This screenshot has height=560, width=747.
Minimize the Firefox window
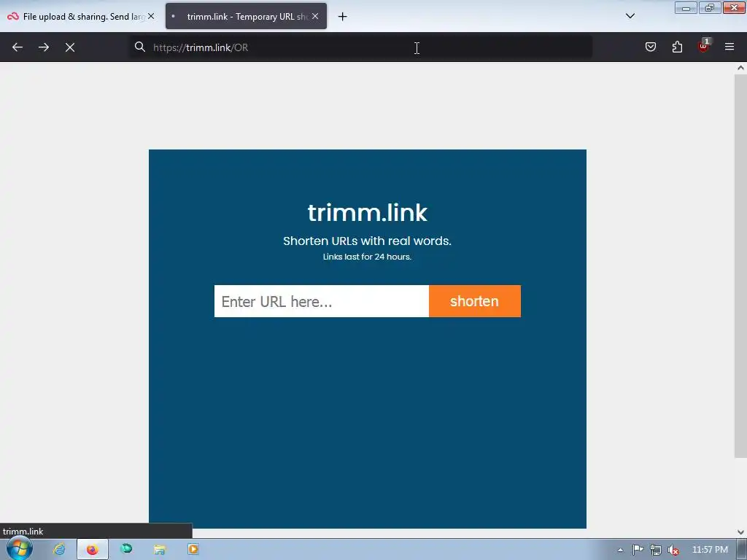click(686, 8)
